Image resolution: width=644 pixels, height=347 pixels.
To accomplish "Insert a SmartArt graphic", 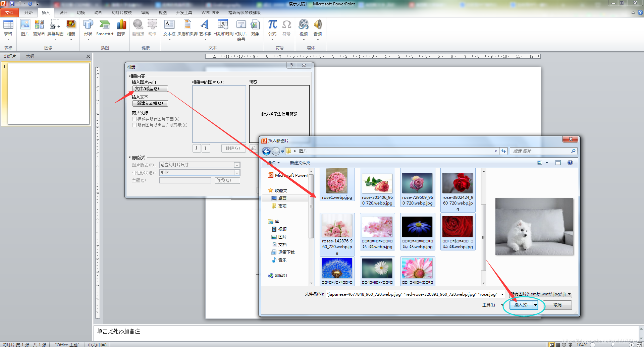I will (104, 28).
